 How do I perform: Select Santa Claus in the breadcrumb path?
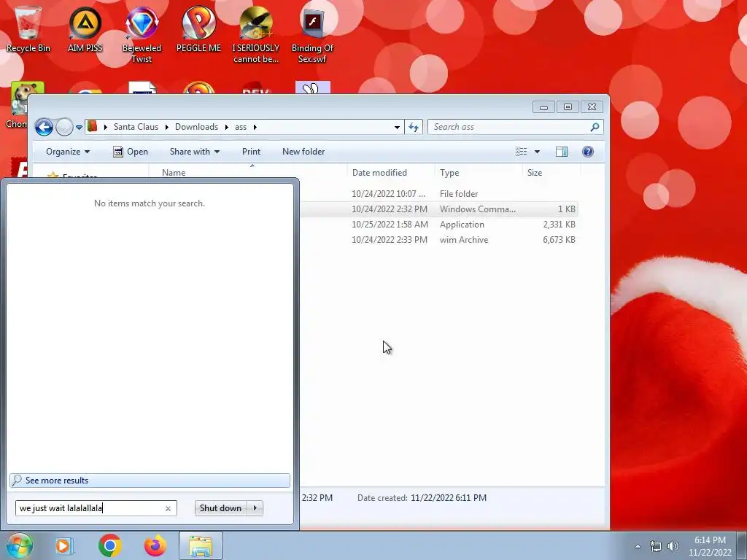136,127
